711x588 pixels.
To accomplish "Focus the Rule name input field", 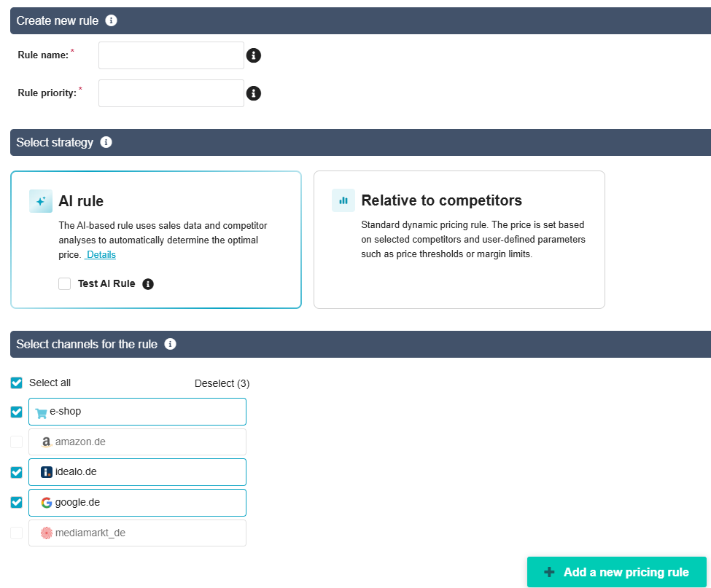I will pyautogui.click(x=171, y=55).
